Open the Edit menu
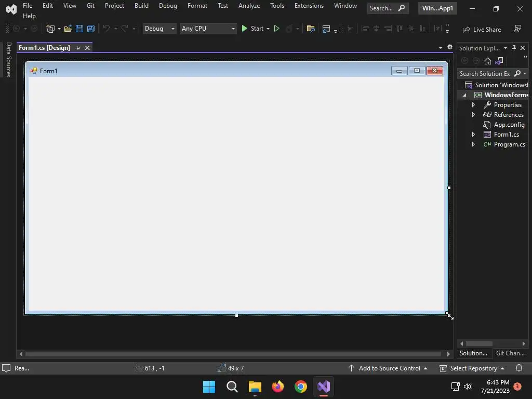The image size is (532, 399). pyautogui.click(x=47, y=5)
